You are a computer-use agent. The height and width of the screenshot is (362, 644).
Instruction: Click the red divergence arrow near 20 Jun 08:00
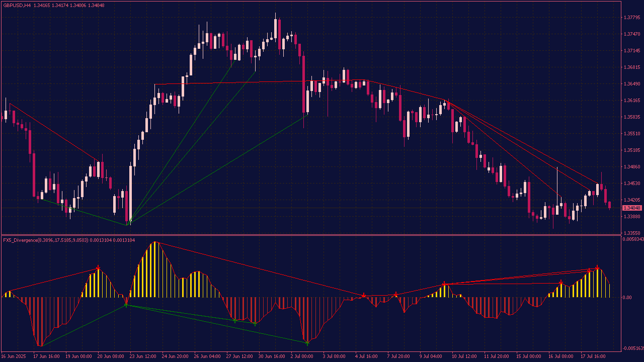pyautogui.click(x=98, y=268)
